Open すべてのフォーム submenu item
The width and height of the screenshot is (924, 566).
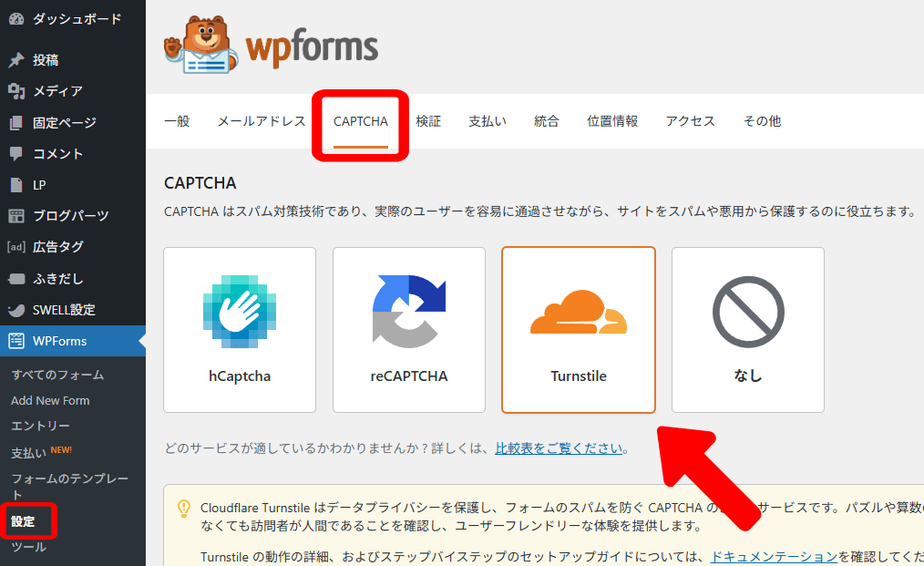pyautogui.click(x=57, y=375)
